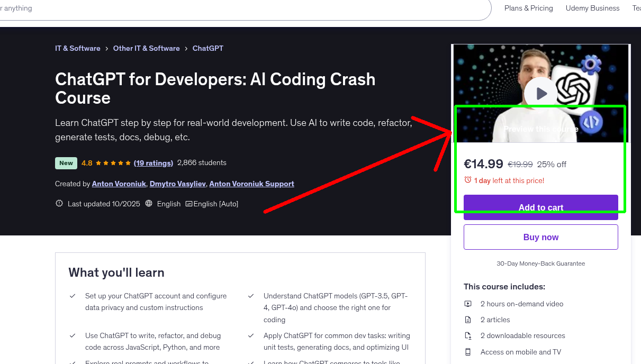Open instructor profile for Dmytro Vasyliev
The width and height of the screenshot is (641, 364).
(x=177, y=184)
